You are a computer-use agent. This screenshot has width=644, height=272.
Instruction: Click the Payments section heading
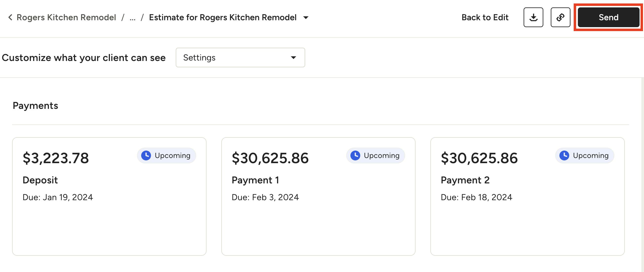35,106
